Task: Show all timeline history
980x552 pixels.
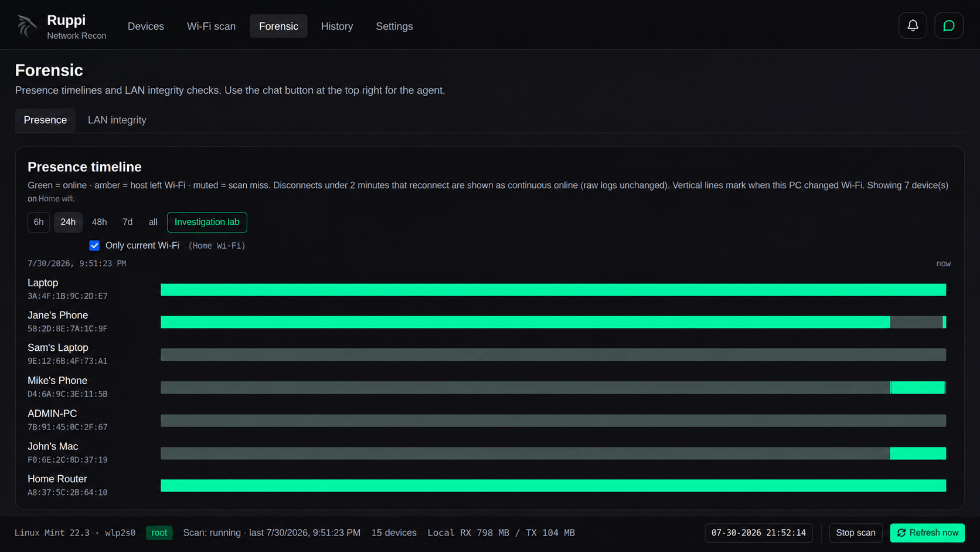Action: tap(153, 222)
